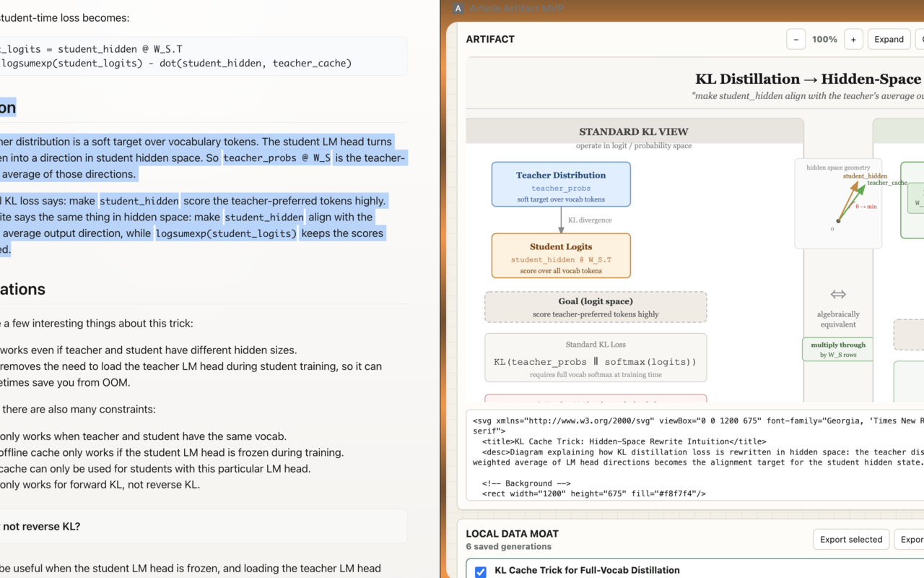924x578 pixels.
Task: Click the Student Logits box in diagram
Action: pyautogui.click(x=561, y=255)
